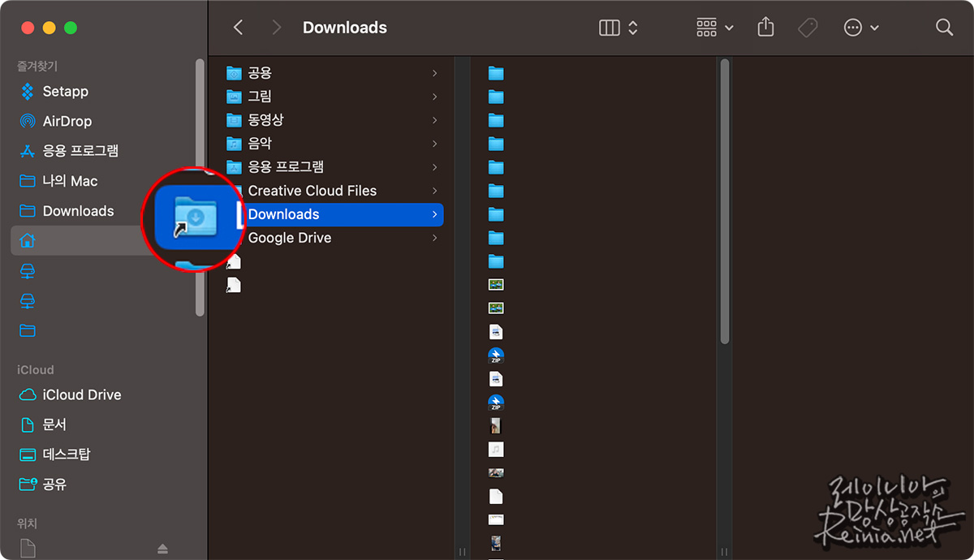The height and width of the screenshot is (560, 974).
Task: Open the 동영상 folder in the column
Action: pyautogui.click(x=265, y=119)
